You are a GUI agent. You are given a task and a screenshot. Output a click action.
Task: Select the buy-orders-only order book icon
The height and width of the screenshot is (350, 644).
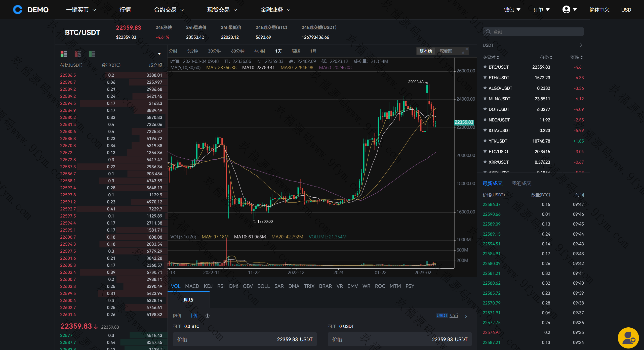click(92, 54)
